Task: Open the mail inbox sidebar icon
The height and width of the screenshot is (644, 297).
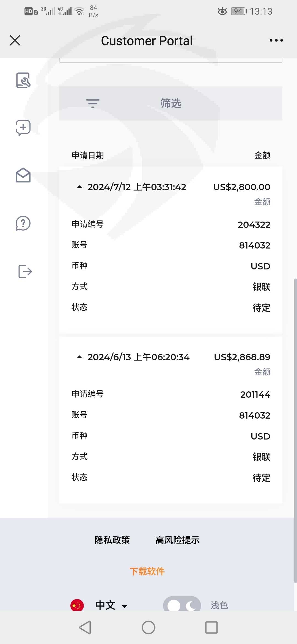Action: tap(23, 175)
